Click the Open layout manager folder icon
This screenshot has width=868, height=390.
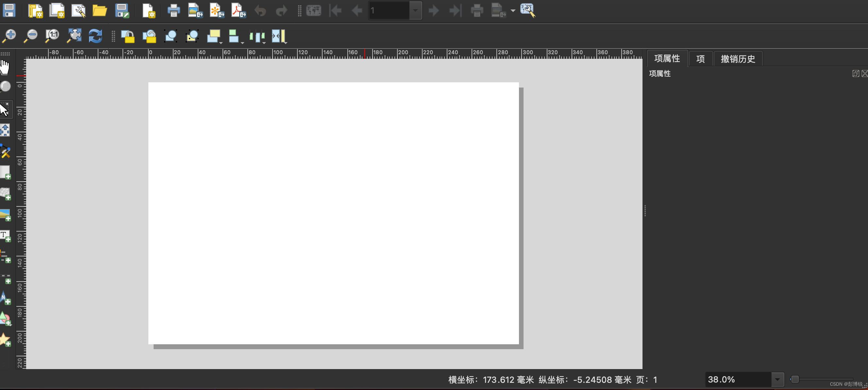coord(99,10)
